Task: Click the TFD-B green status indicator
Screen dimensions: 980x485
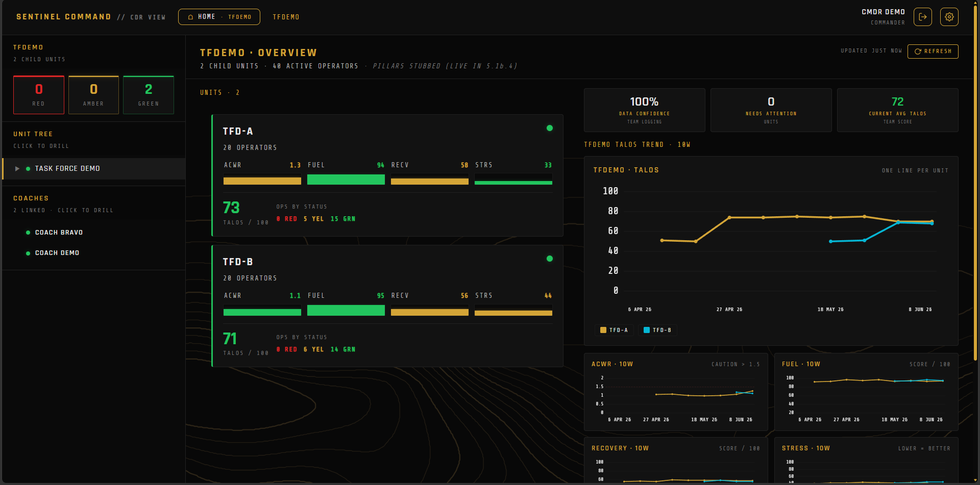Action: point(550,259)
